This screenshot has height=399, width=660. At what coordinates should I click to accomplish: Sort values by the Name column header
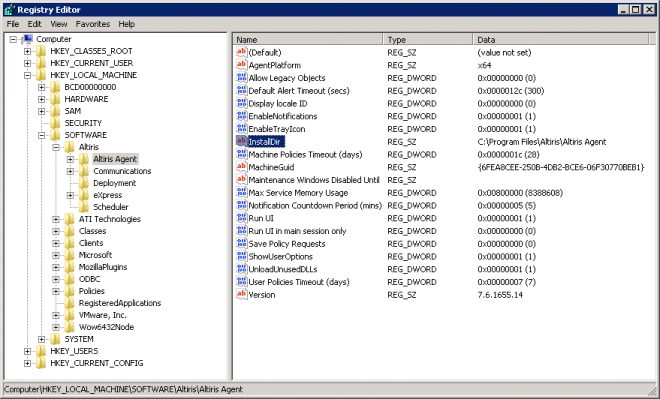coord(308,40)
